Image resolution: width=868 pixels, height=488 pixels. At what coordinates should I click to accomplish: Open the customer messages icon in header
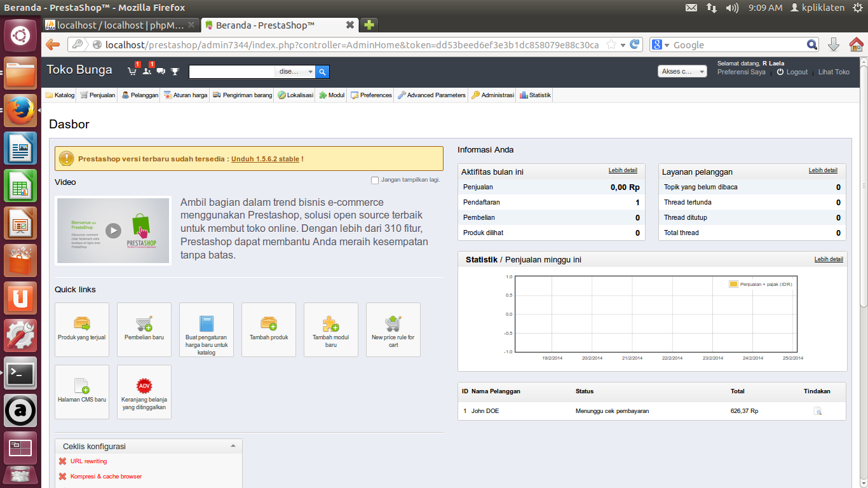pyautogui.click(x=161, y=71)
